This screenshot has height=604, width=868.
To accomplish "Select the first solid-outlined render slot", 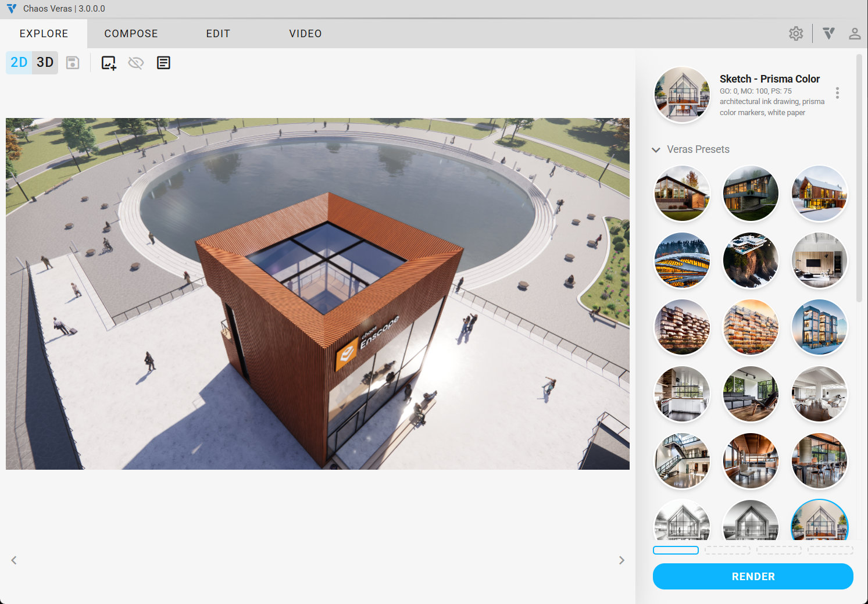I will 676,550.
